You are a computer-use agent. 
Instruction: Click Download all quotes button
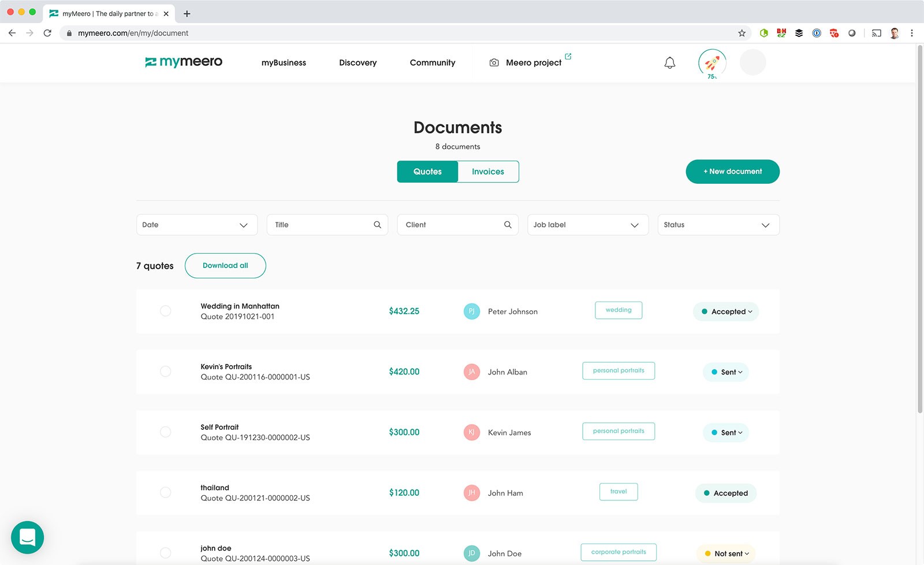pos(225,266)
